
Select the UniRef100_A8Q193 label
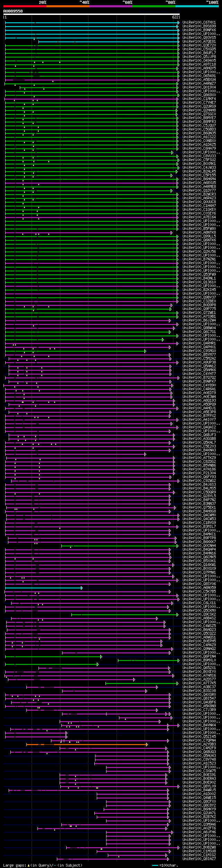[199, 401]
